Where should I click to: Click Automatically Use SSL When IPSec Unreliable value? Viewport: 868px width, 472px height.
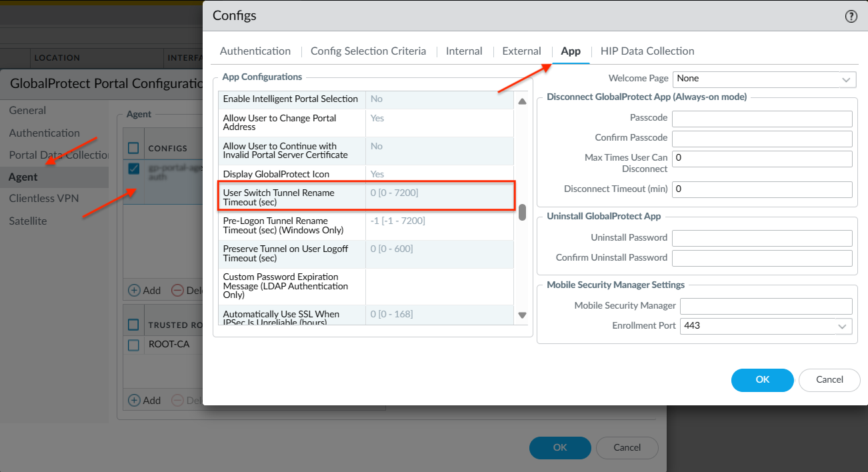pos(439,315)
